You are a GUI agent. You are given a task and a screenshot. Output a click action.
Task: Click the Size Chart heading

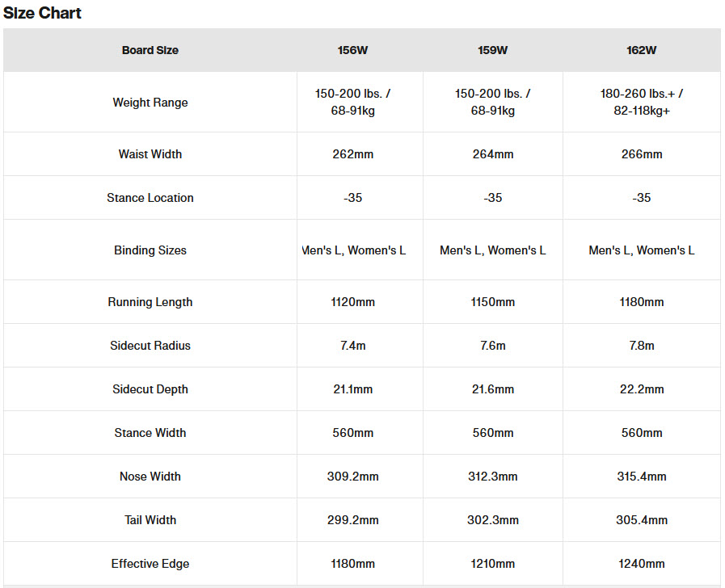[42, 13]
